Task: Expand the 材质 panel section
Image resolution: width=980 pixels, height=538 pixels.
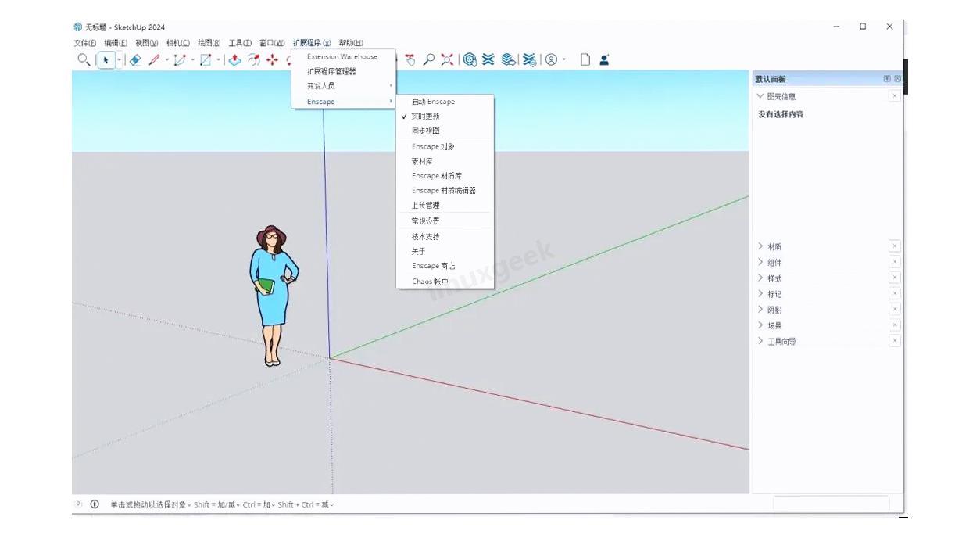Action: tap(774, 247)
